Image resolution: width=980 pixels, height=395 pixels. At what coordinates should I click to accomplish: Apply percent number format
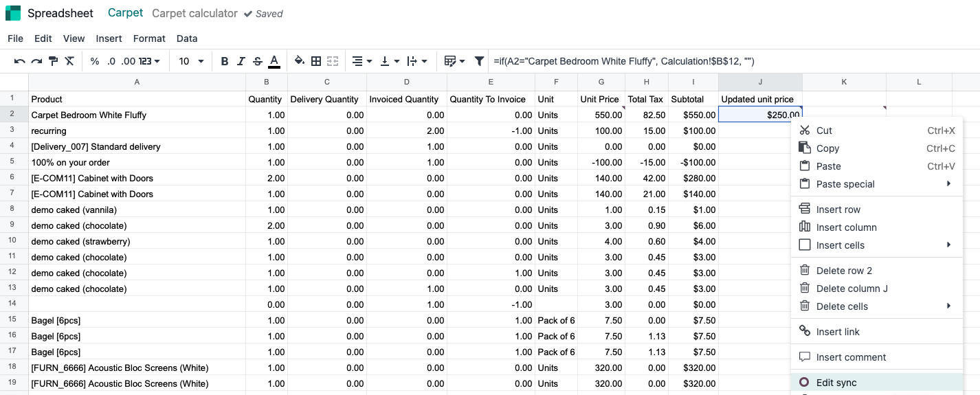(x=95, y=61)
